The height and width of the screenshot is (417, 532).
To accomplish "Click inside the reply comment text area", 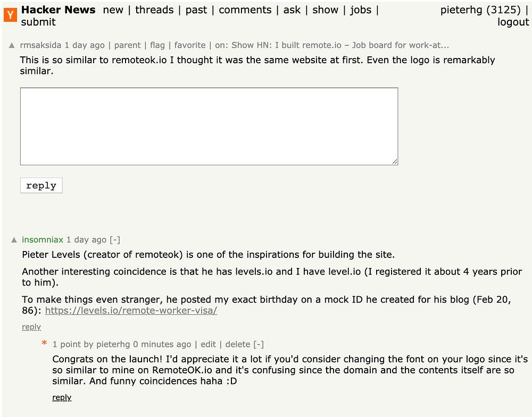I will (209, 126).
